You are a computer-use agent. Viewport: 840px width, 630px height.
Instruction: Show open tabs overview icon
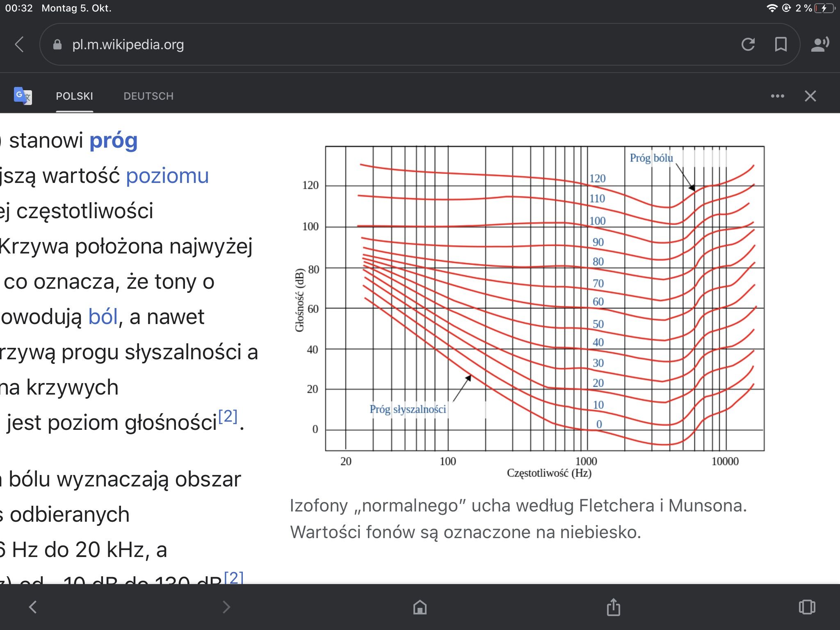[807, 607]
